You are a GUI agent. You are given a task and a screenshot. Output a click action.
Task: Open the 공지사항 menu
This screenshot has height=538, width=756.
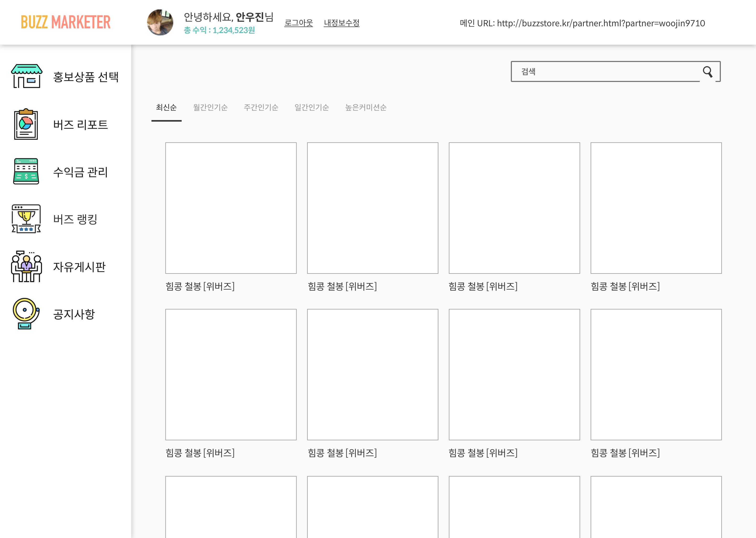click(x=74, y=314)
